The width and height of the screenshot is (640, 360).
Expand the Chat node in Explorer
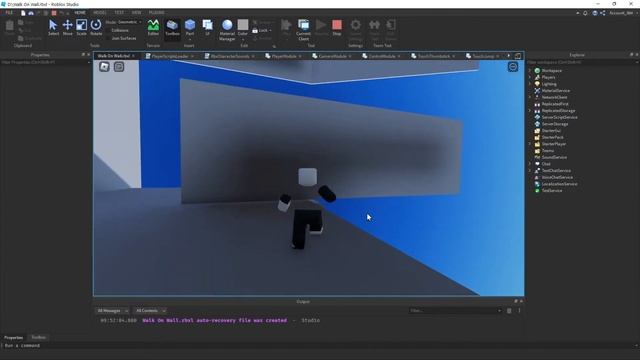530,164
